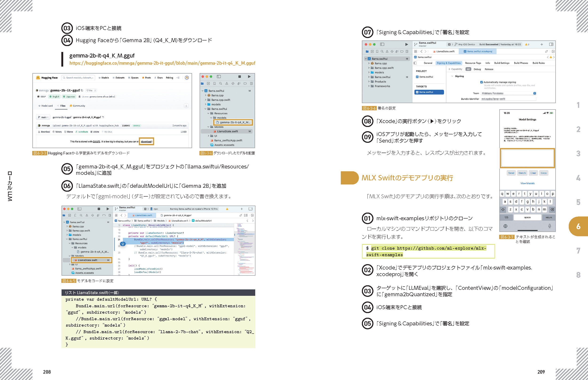Click the Hugging Face search models field
The height and width of the screenshot is (380, 588).
[78, 78]
